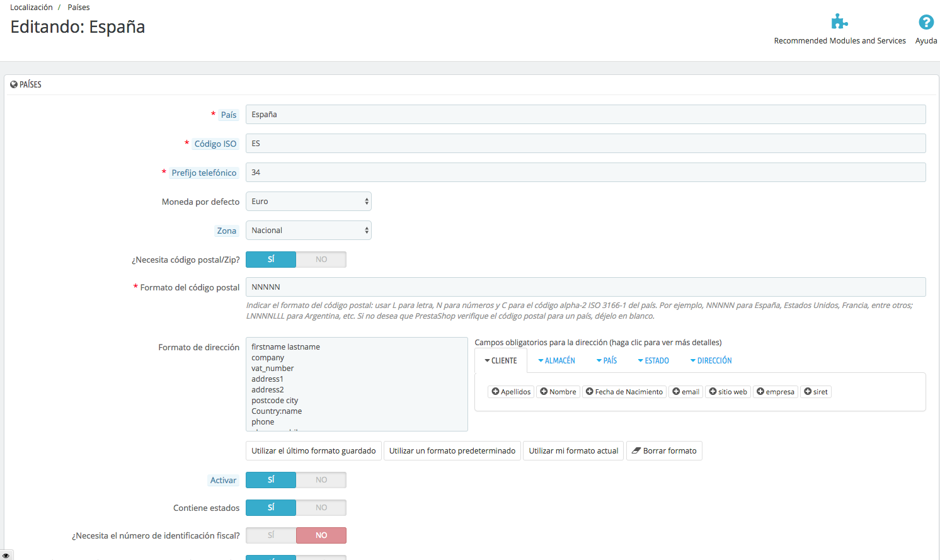Screen dimensions: 940x560
Task: Switch to the PAÍS tab
Action: pos(607,361)
